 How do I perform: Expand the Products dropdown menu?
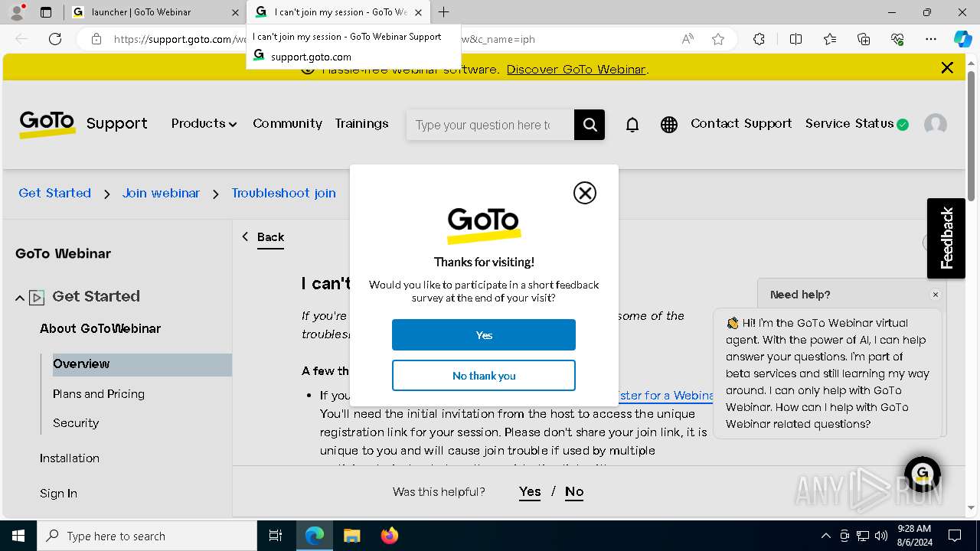coord(204,123)
